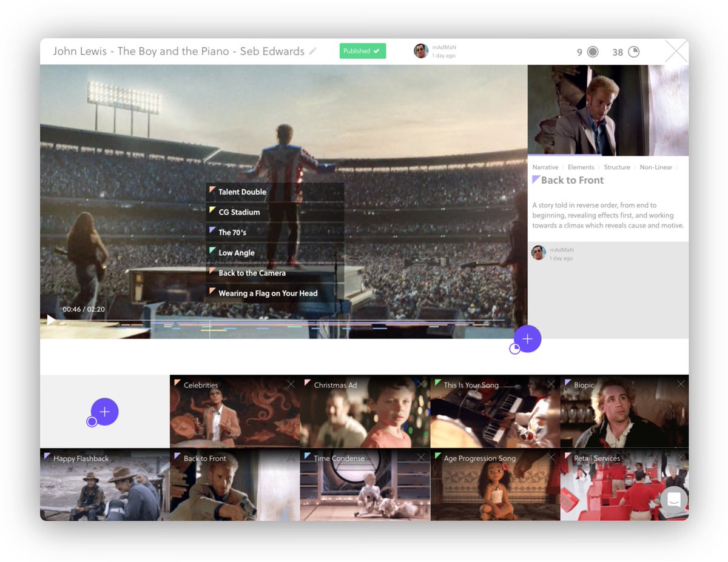Screen dimensions: 728x562
Task: Remove the Time Condense reference
Action: point(421,458)
